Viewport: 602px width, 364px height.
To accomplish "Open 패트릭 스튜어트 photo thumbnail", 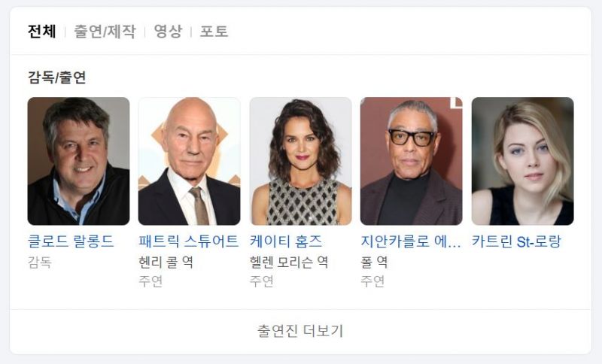I will (190, 161).
